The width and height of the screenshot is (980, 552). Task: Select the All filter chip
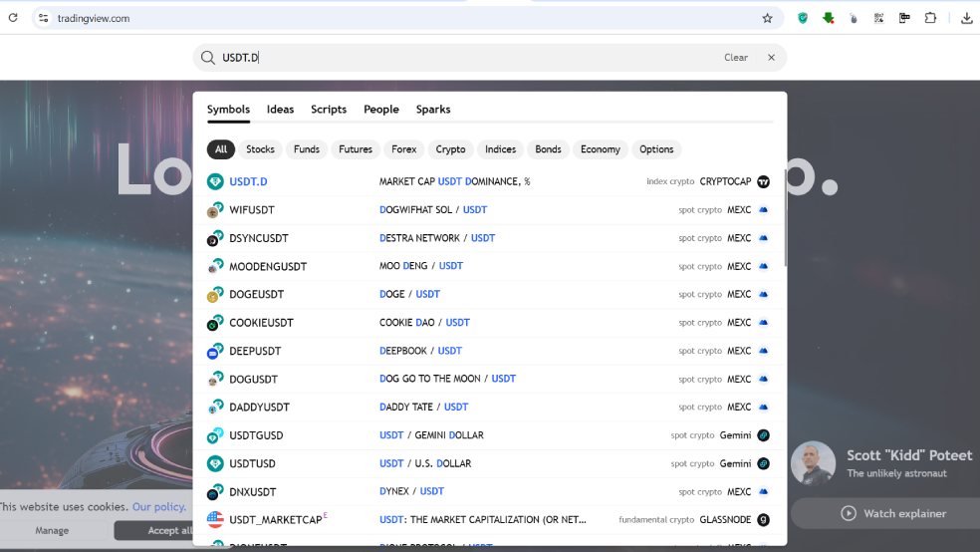click(x=221, y=149)
